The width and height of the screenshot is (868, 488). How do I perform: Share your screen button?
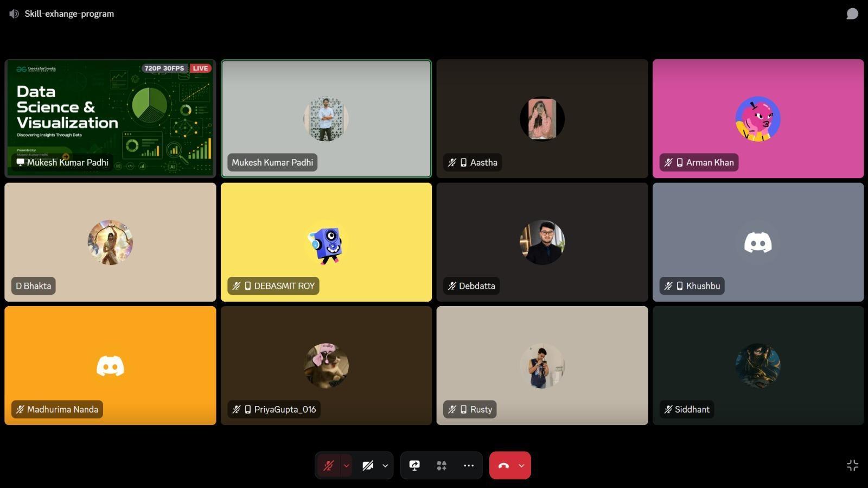[414, 465]
